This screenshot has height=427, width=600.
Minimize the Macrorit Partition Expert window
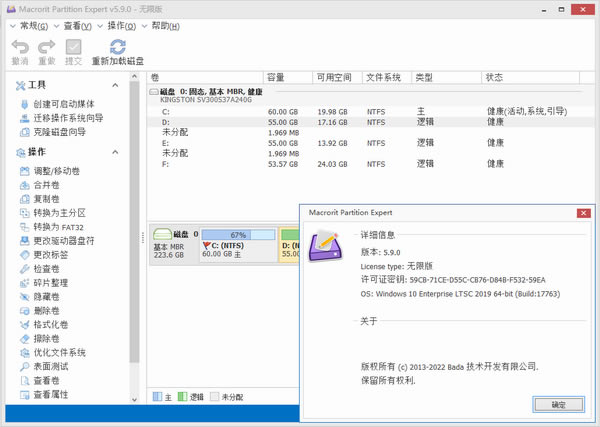[544, 10]
